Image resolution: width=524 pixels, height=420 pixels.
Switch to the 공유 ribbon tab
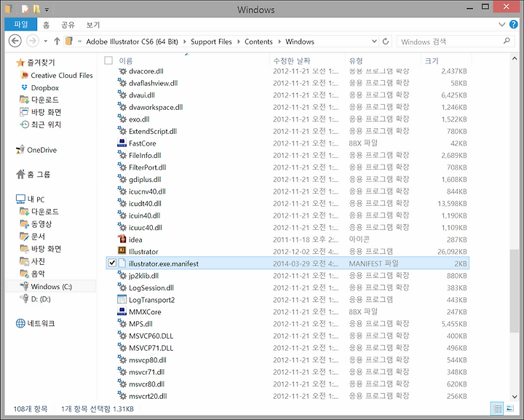[68, 25]
